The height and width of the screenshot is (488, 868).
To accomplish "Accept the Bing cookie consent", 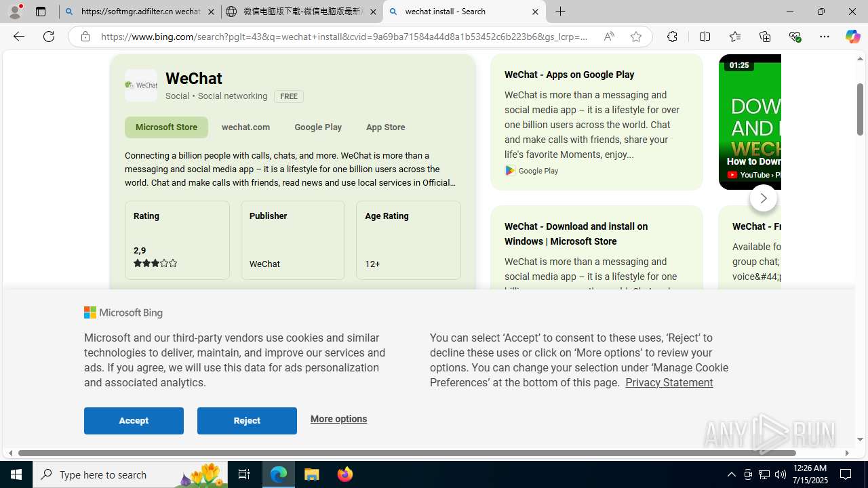I will pos(134,421).
